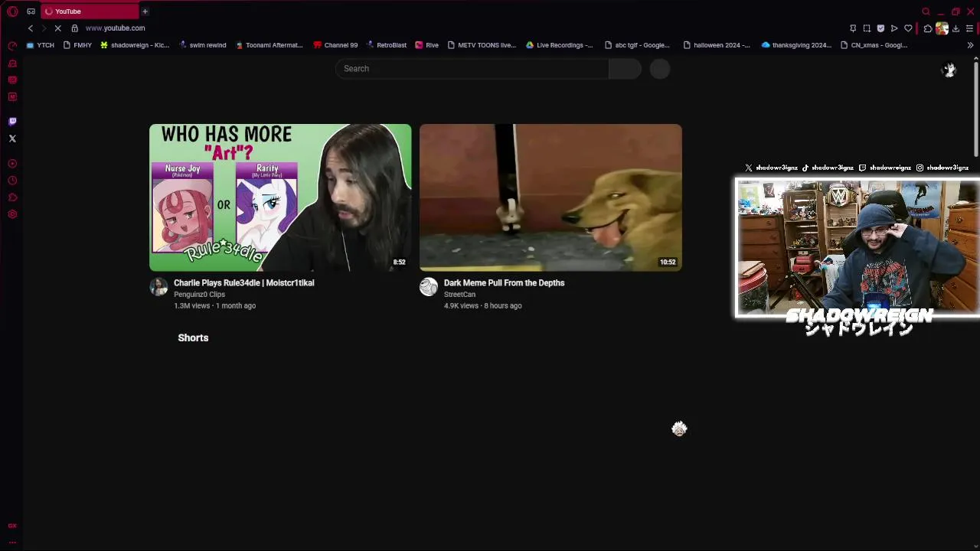The height and width of the screenshot is (551, 980).
Task: Open the swim rewind bookmark
Action: coord(202,45)
